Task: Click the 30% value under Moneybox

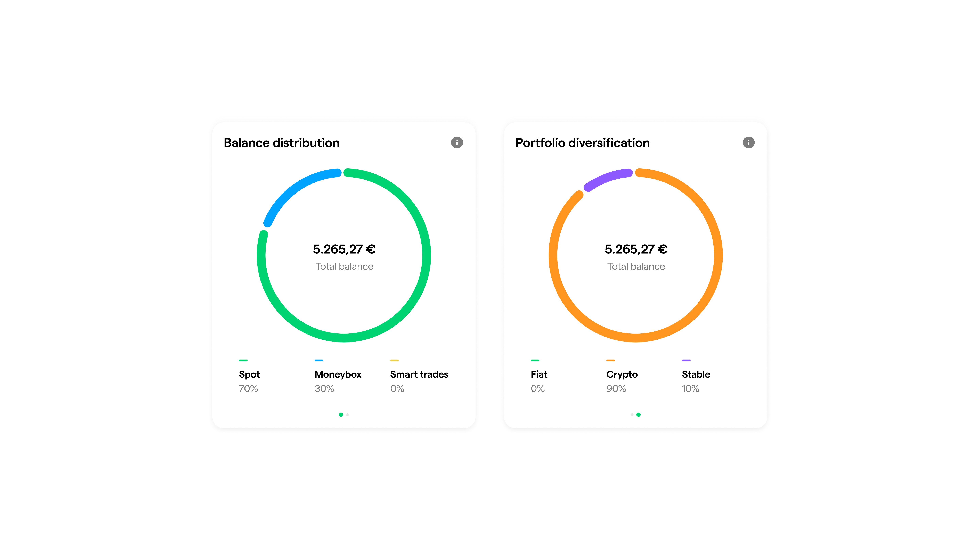Action: [324, 389]
